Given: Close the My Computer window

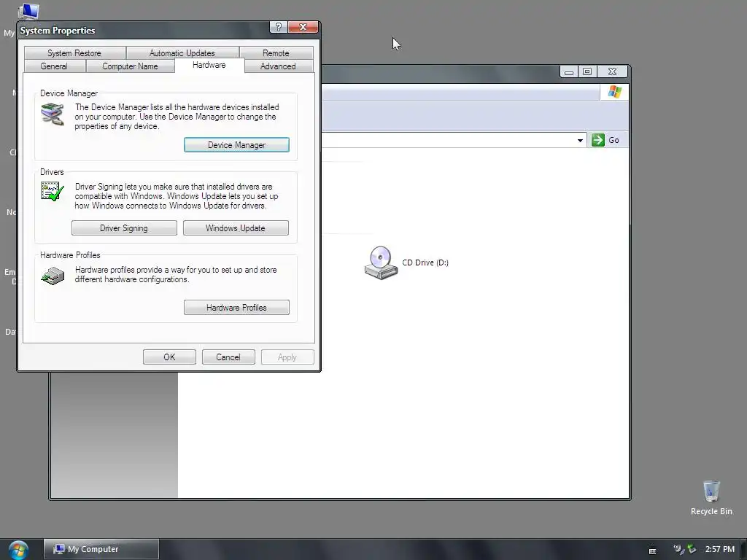Looking at the screenshot, I should click(613, 72).
